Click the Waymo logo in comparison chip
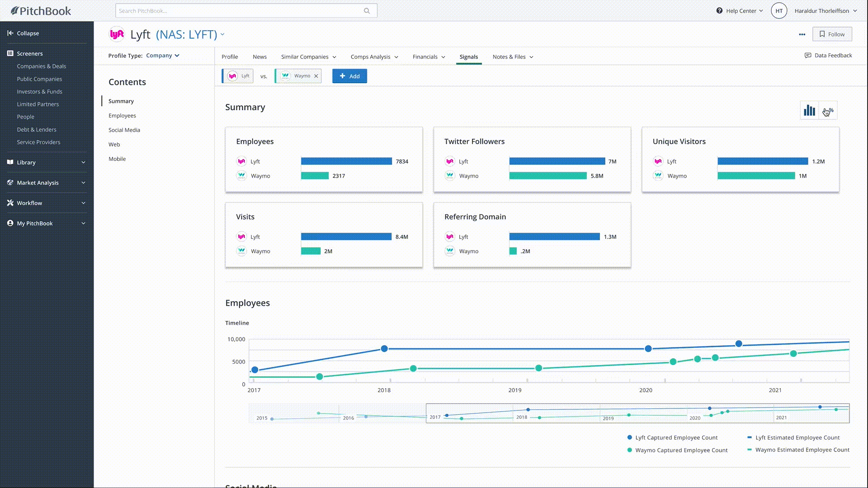Viewport: 868px width, 488px height. coord(285,76)
